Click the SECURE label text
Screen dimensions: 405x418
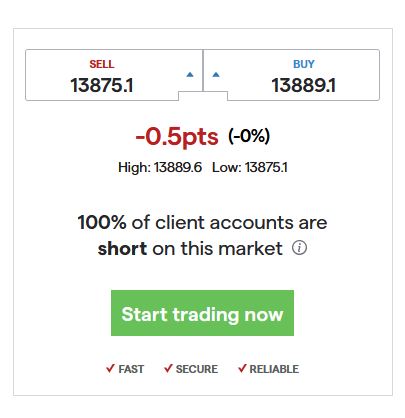click(x=197, y=369)
